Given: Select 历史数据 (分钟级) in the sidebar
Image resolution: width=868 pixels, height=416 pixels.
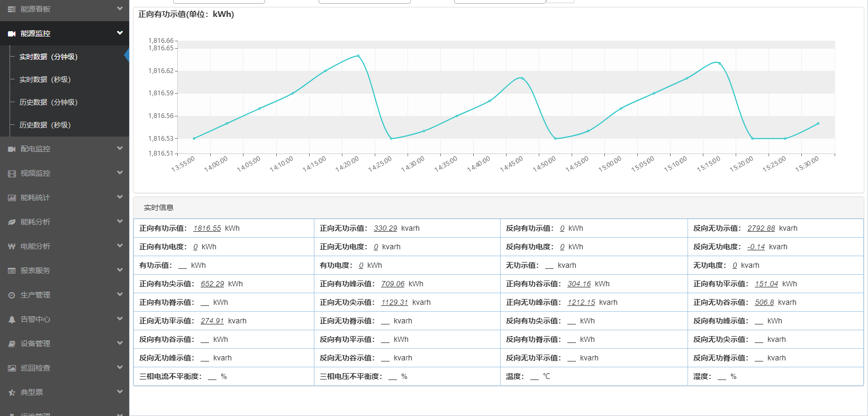Looking at the screenshot, I should (48, 102).
